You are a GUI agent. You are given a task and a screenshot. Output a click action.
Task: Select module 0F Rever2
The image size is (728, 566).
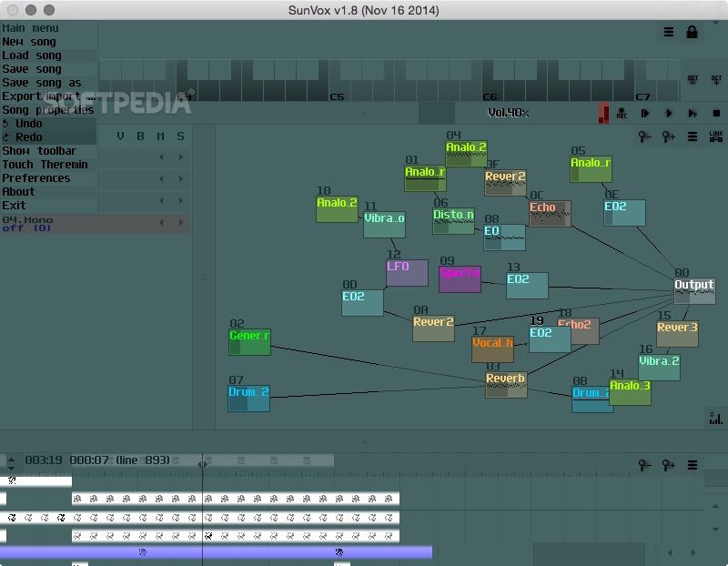[x=505, y=183]
